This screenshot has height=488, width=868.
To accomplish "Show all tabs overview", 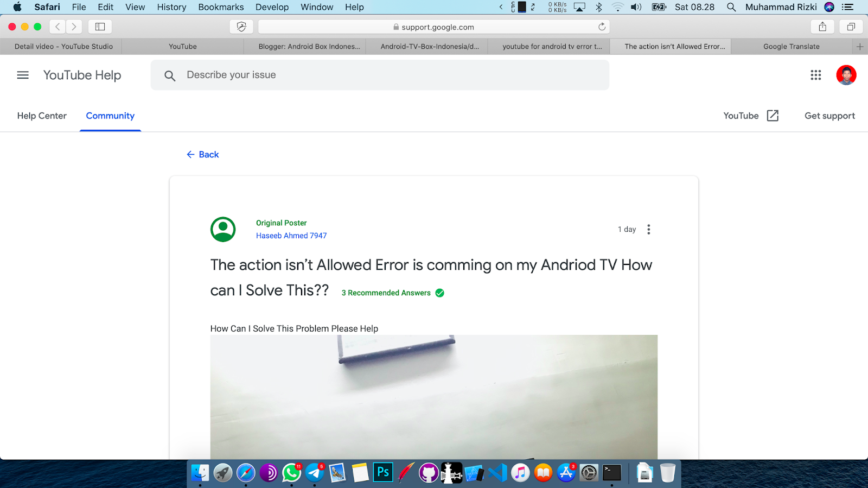I will (851, 27).
